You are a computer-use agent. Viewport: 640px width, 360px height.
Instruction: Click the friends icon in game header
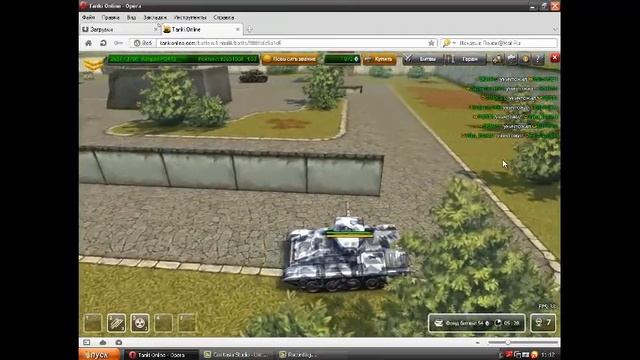click(497, 59)
